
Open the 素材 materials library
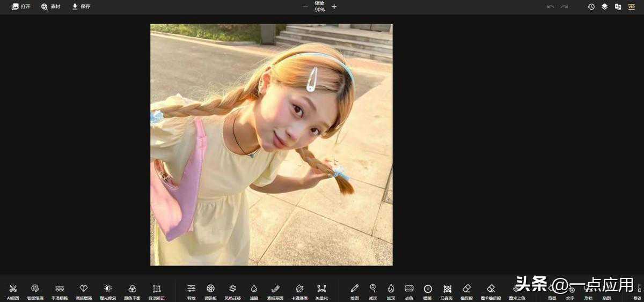pos(51,6)
